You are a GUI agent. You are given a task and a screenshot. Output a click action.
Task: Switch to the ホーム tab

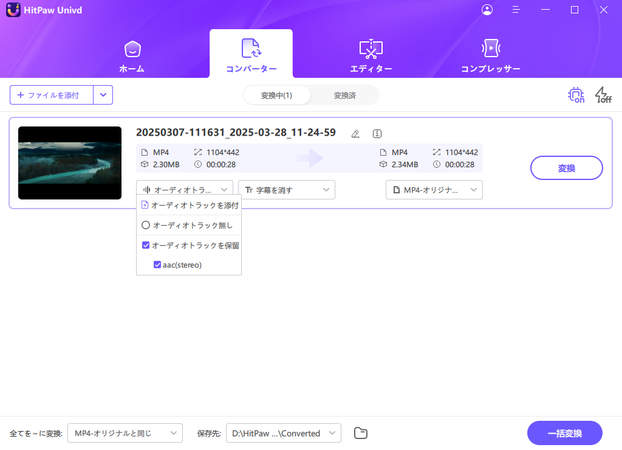click(x=132, y=56)
